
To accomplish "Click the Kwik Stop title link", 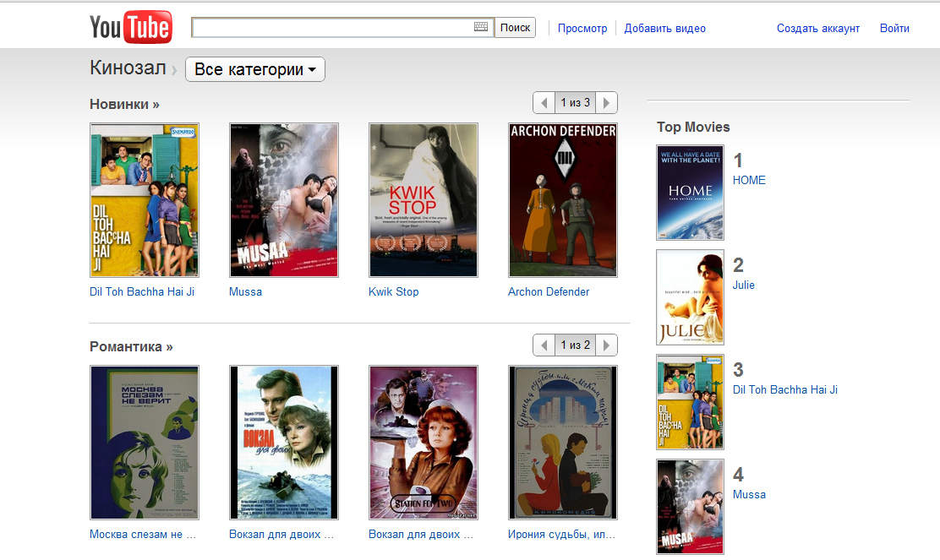I will click(393, 291).
